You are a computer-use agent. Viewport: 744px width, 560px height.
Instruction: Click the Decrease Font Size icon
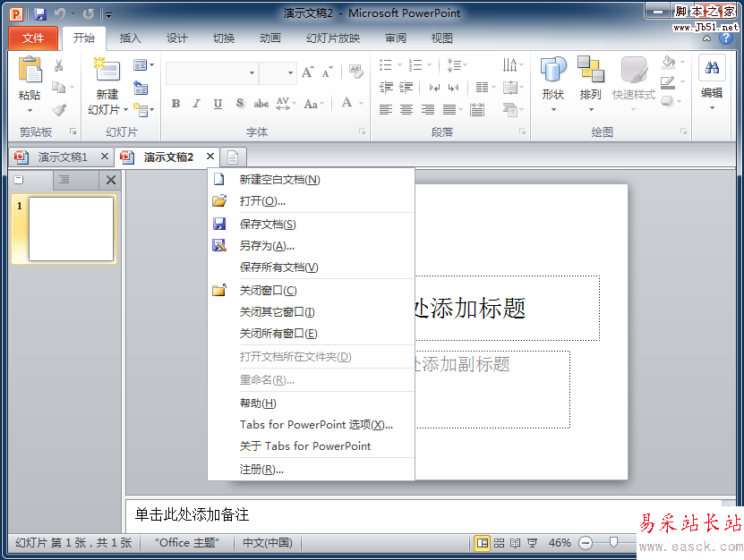(x=328, y=72)
